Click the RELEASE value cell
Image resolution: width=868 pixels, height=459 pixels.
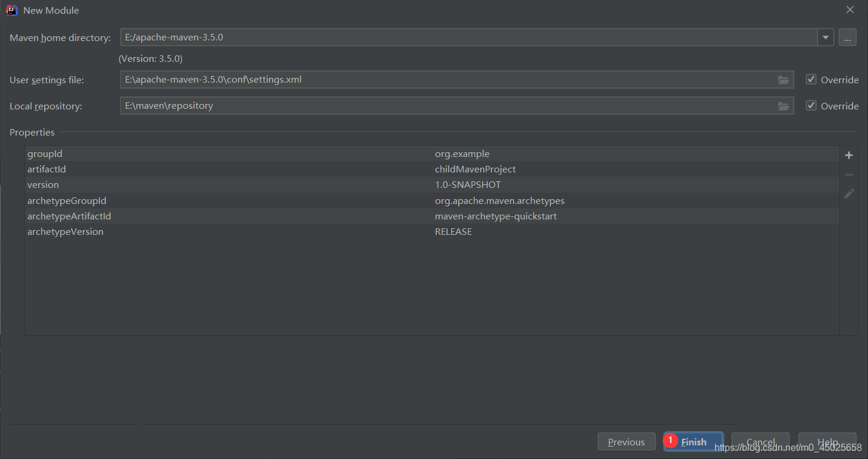tap(453, 231)
